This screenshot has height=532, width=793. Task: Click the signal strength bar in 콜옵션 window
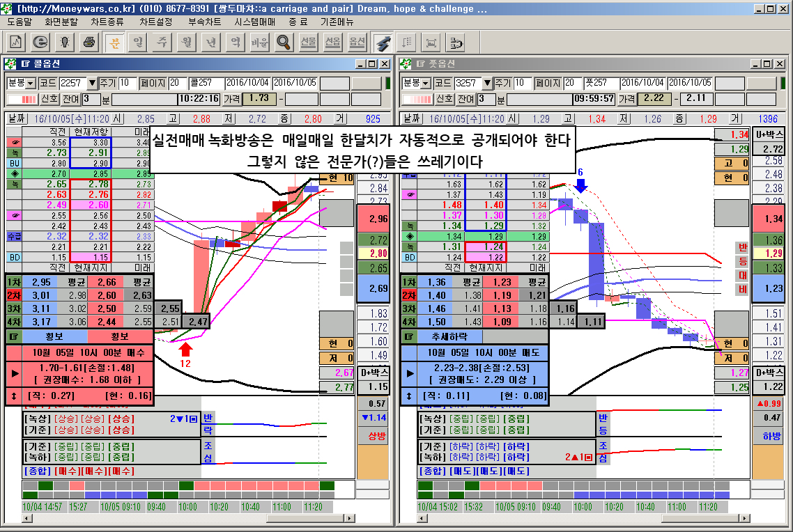coord(23,99)
